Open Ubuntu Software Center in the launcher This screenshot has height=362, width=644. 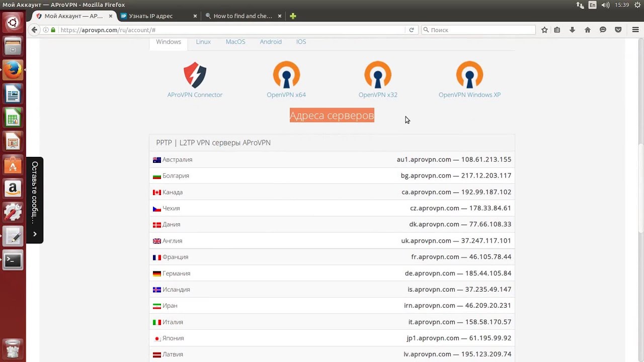point(13,165)
